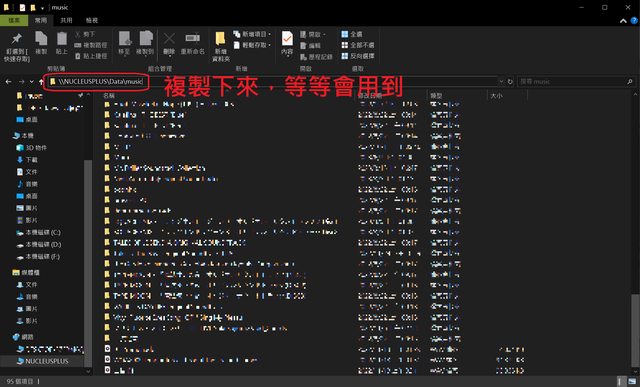This screenshot has width=640, height=387.
Task: Click 全部不選 (Select none)
Action: click(358, 45)
